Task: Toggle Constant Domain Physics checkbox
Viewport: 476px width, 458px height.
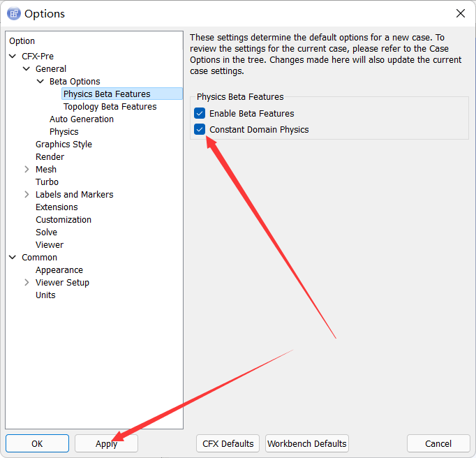Action: click(200, 129)
